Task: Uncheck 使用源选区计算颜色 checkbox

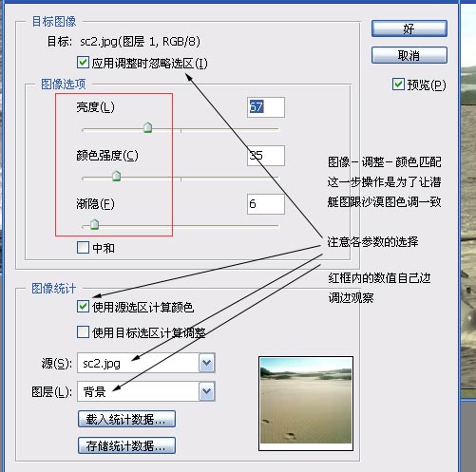Action: coord(83,307)
